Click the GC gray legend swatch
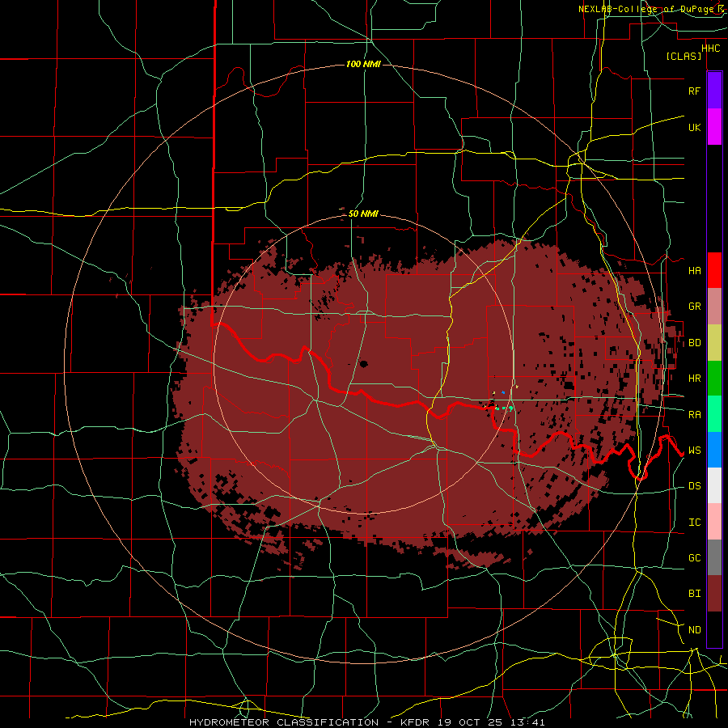This screenshot has width=728, height=728. point(714,557)
